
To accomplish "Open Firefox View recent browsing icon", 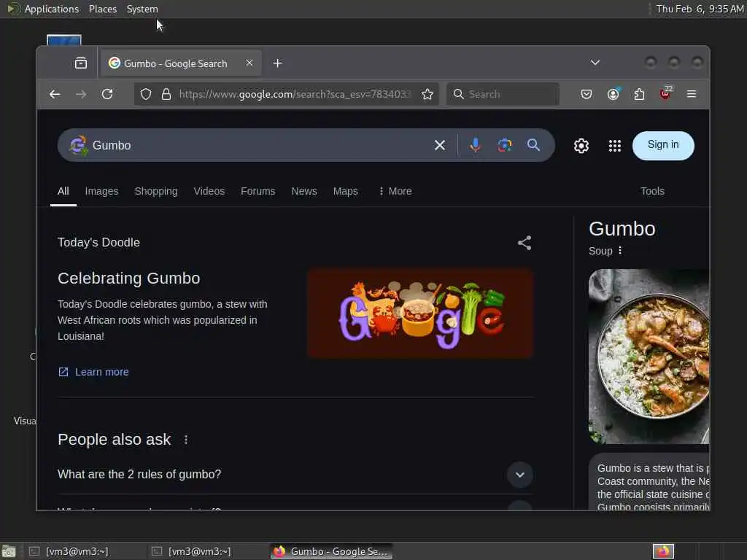I will click(81, 63).
